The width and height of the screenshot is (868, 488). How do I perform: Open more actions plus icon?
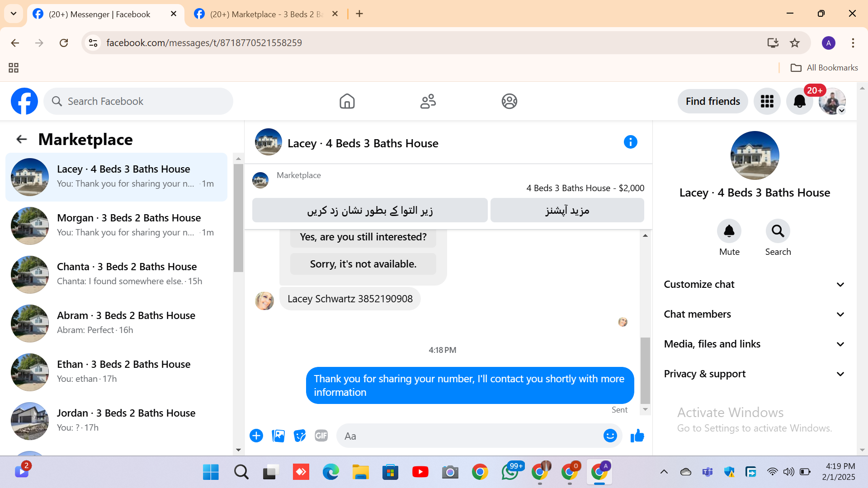tap(256, 436)
